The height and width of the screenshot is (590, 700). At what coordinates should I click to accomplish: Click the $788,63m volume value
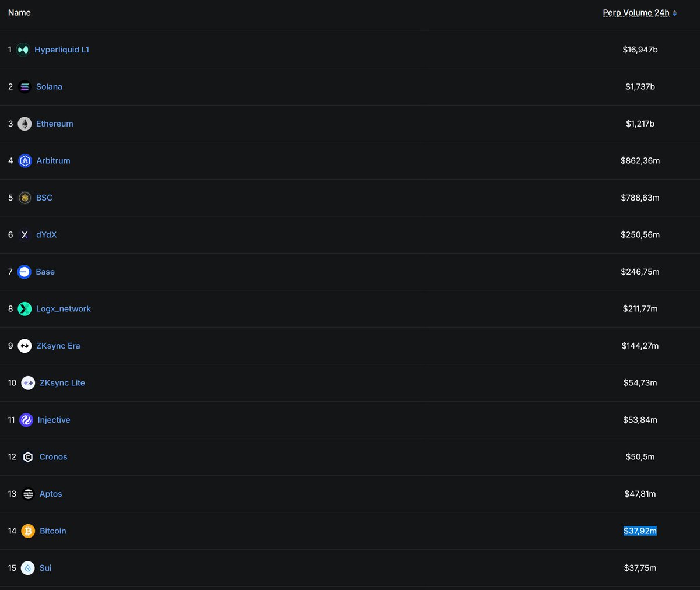(x=640, y=198)
